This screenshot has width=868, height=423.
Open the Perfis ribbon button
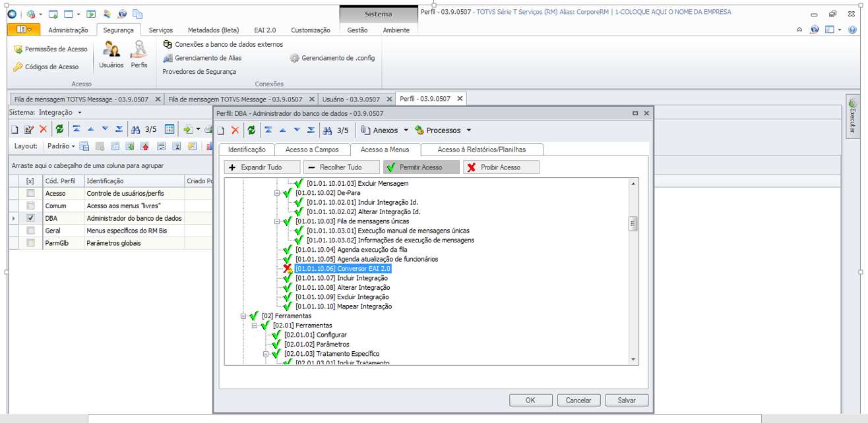139,55
